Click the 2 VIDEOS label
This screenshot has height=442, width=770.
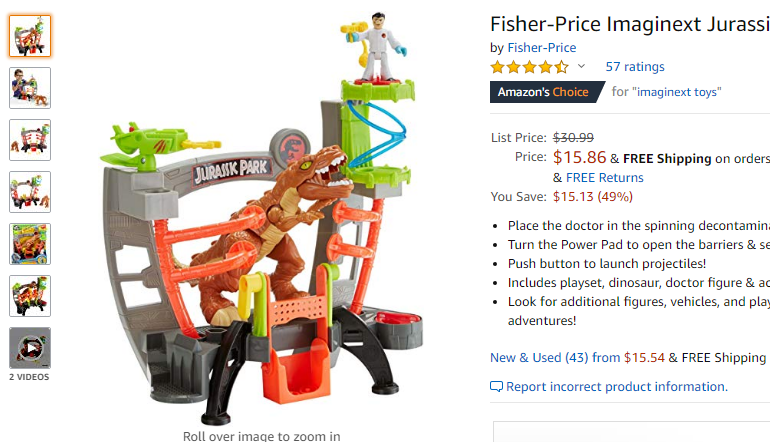click(x=29, y=377)
